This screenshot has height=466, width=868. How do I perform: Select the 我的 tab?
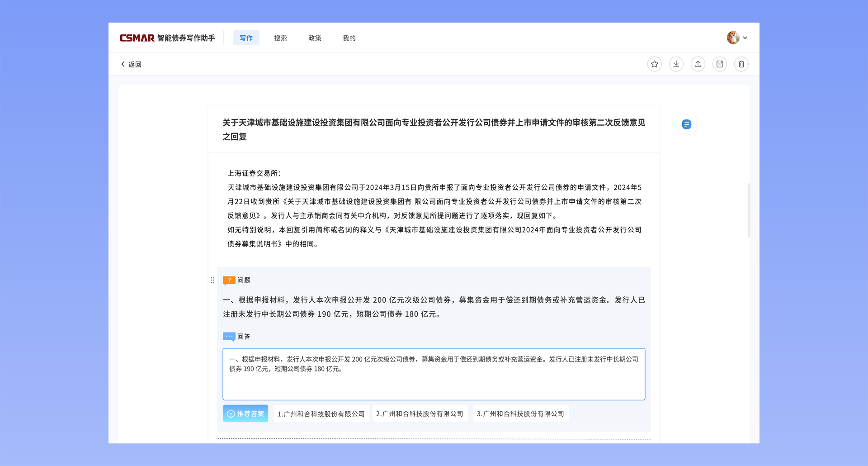tap(349, 38)
